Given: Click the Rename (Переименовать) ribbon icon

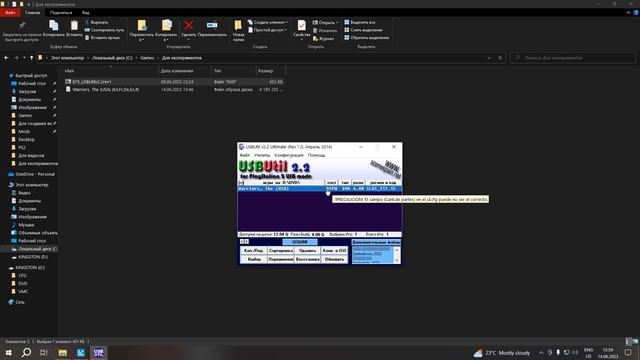Looking at the screenshot, I should pos(212,26).
